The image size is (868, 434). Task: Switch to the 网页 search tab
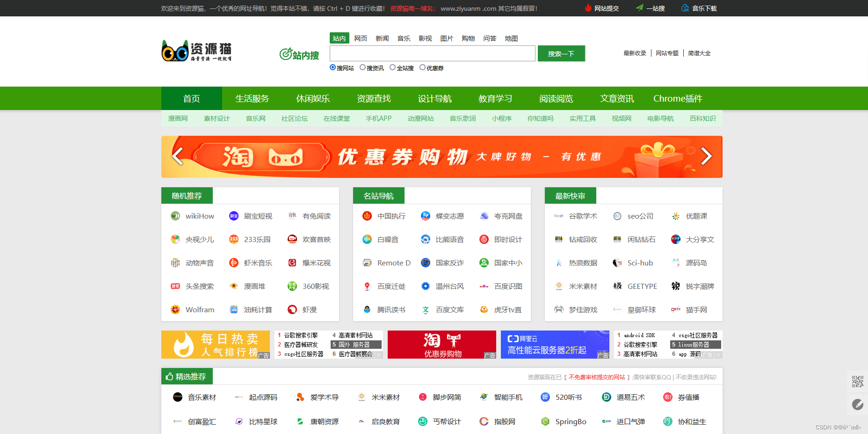click(x=361, y=38)
